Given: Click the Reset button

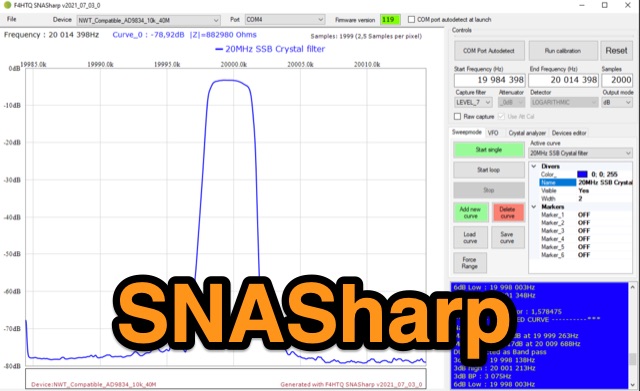Looking at the screenshot, I should (616, 51).
